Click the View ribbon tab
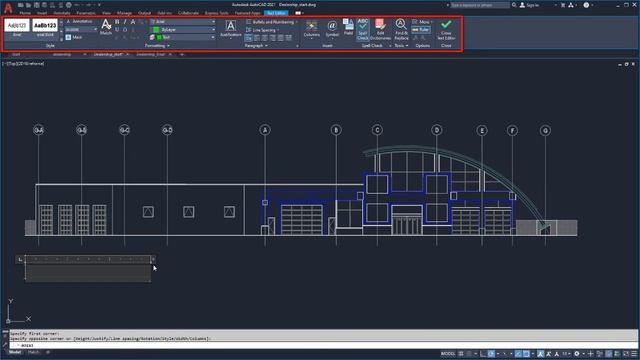The width and height of the screenshot is (640, 360). point(106,13)
